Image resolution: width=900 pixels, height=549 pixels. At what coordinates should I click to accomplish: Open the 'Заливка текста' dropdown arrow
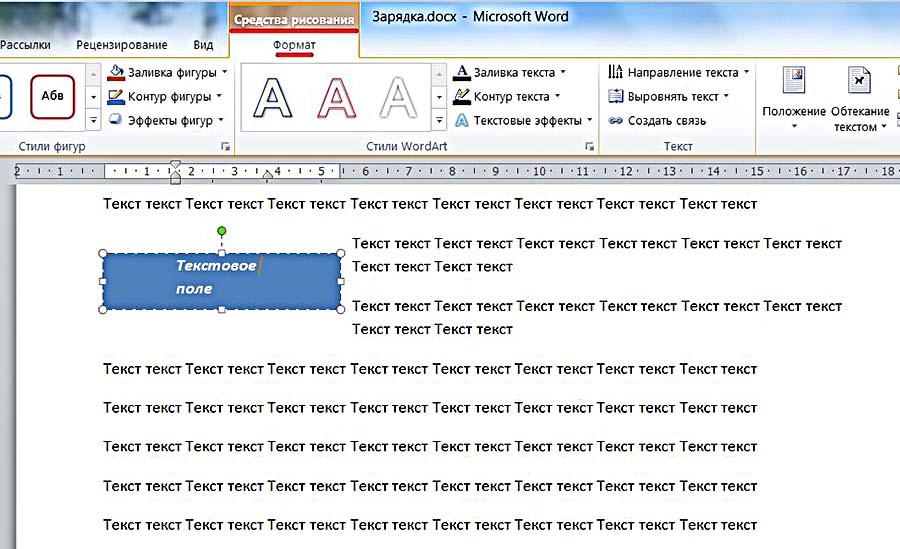pyautogui.click(x=563, y=72)
